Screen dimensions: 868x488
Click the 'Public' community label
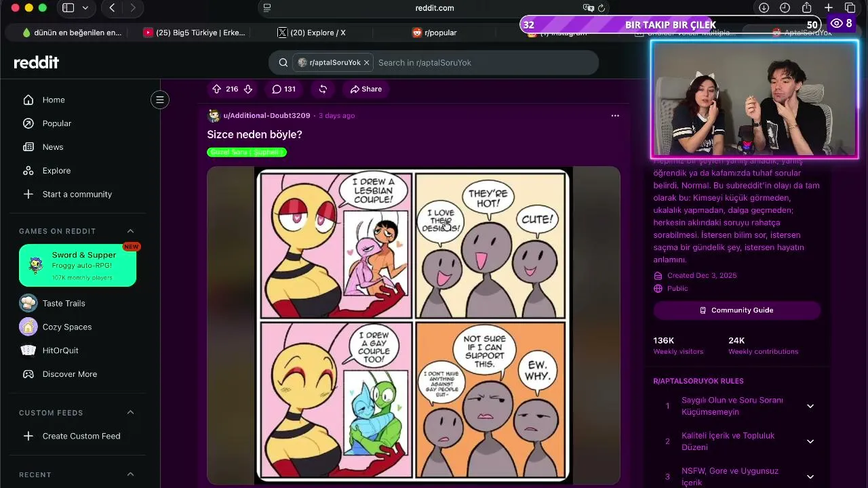click(x=677, y=289)
